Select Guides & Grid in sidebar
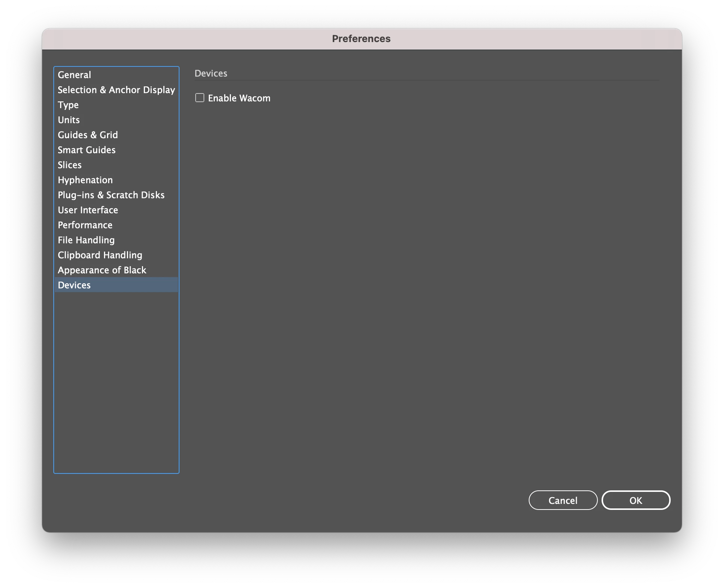The width and height of the screenshot is (724, 588). 87,135
